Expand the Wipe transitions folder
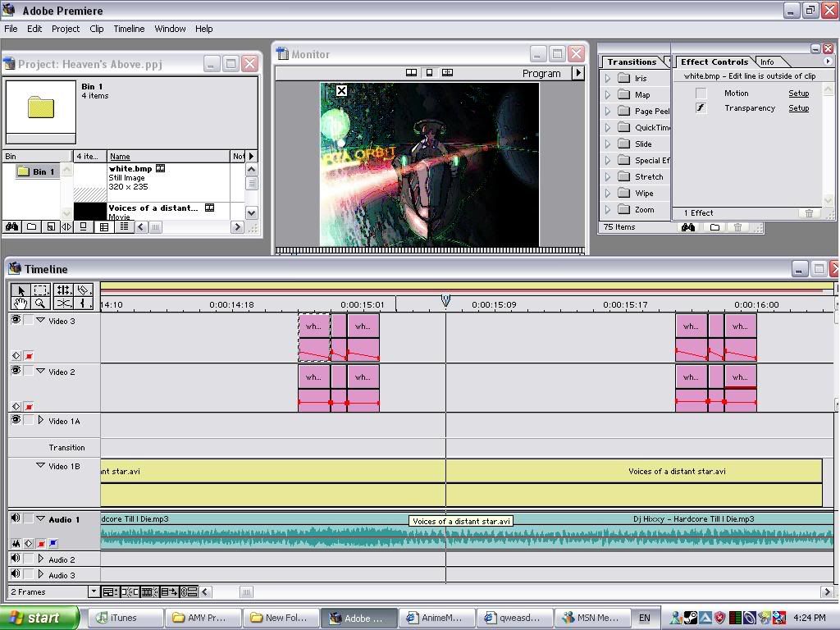 tap(608, 194)
